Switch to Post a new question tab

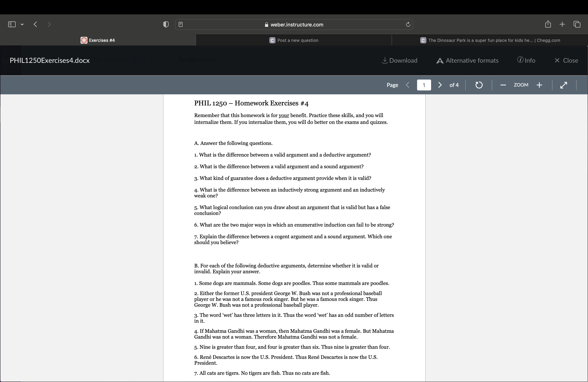click(x=294, y=40)
